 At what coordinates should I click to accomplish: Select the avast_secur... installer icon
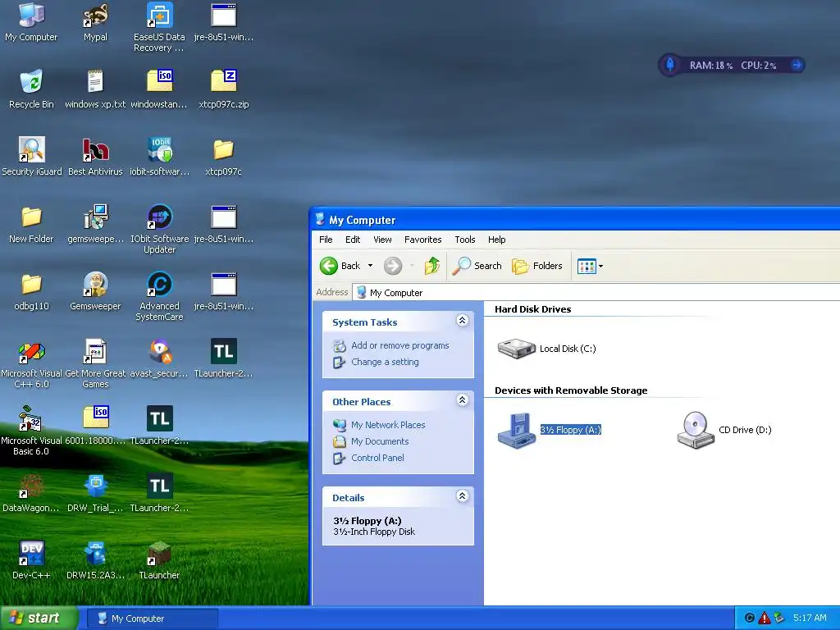(x=160, y=351)
